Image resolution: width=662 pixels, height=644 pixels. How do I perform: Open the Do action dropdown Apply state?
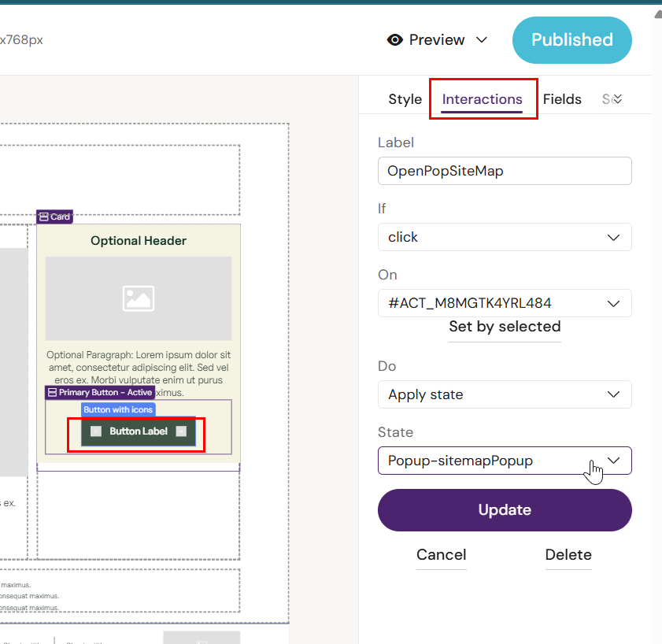point(505,394)
